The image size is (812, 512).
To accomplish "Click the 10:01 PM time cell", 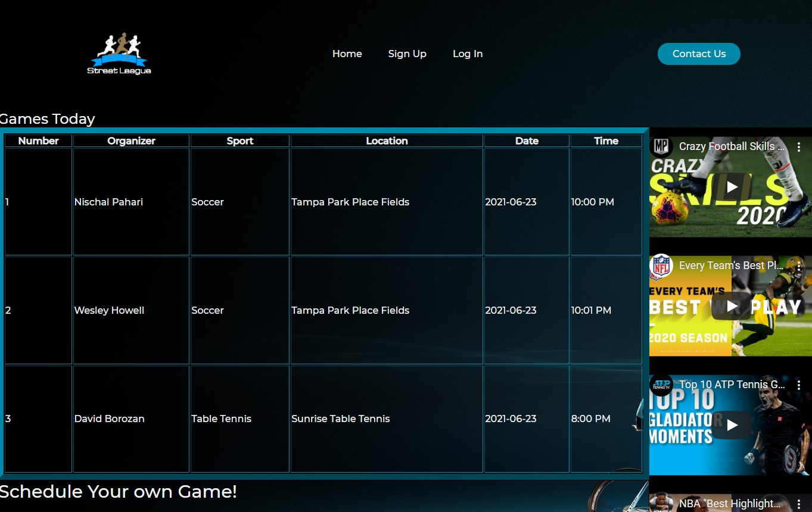I will tap(606, 310).
